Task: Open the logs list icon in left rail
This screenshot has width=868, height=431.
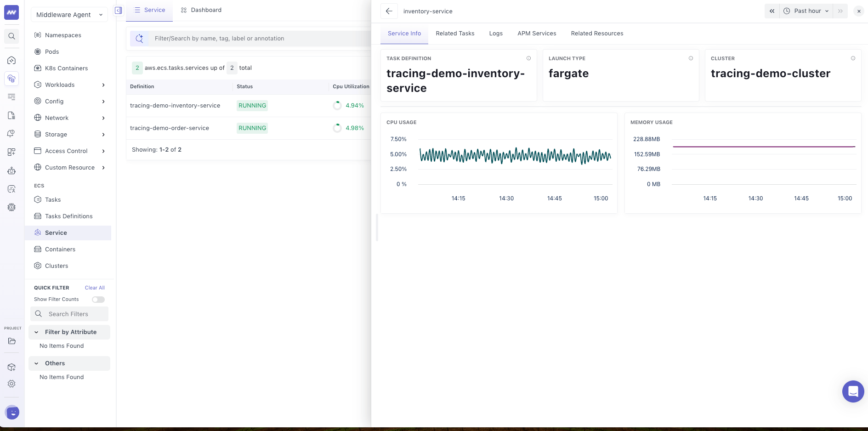Action: pos(11,97)
